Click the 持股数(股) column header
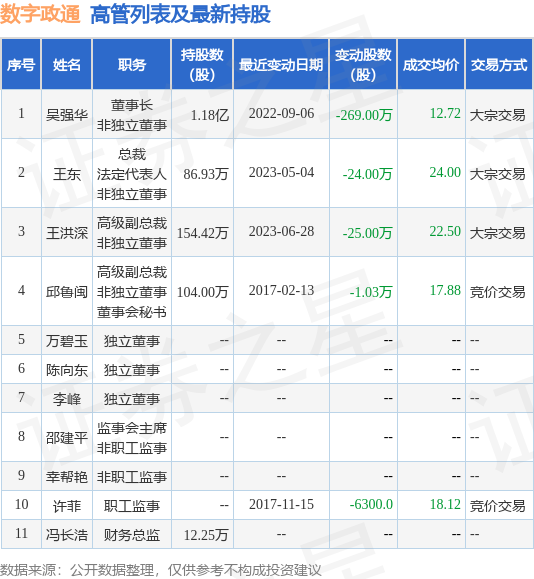 (x=202, y=64)
